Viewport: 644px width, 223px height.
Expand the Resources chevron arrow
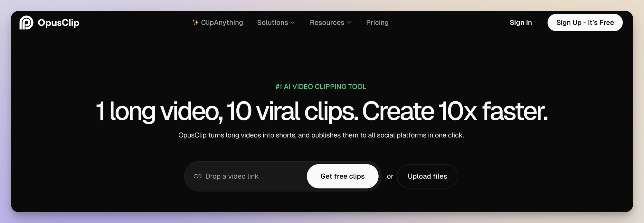pos(349,23)
